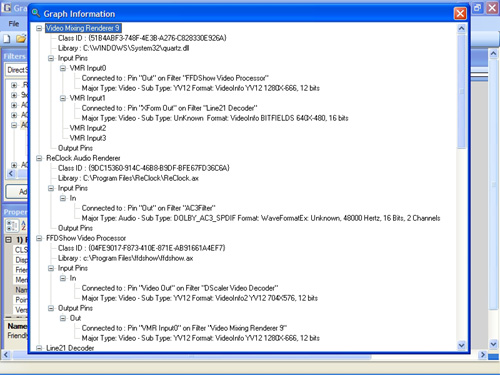Collapse the FFDShow Video Processor node
The height and width of the screenshot is (375, 500).
39,238
